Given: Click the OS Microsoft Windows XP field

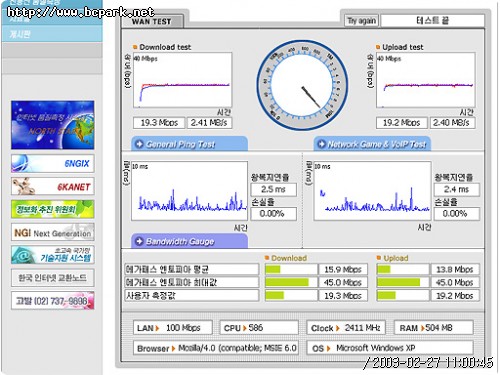Looking at the screenshot, I should click(x=390, y=348).
